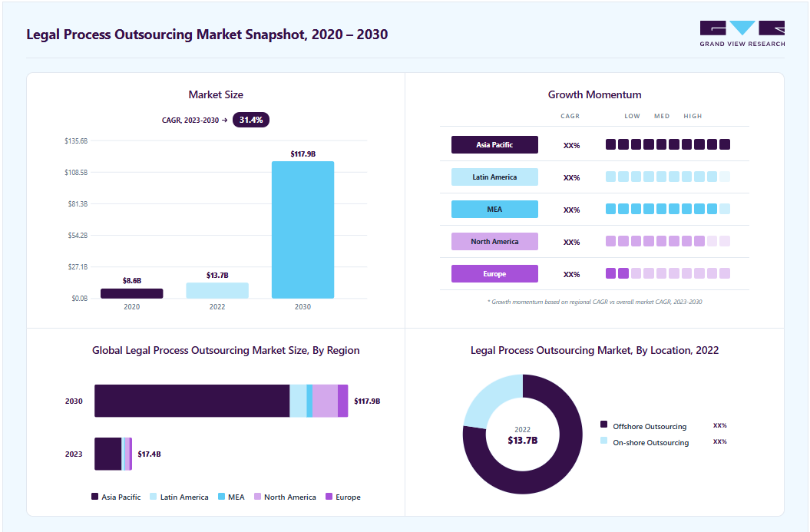
Task: Click the MEA legend swatch
Action: [x=221, y=497]
